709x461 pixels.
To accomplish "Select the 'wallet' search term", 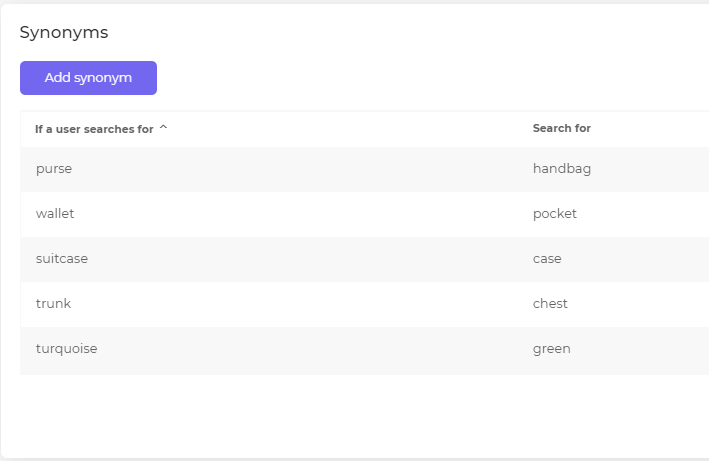I will pyautogui.click(x=55, y=214).
